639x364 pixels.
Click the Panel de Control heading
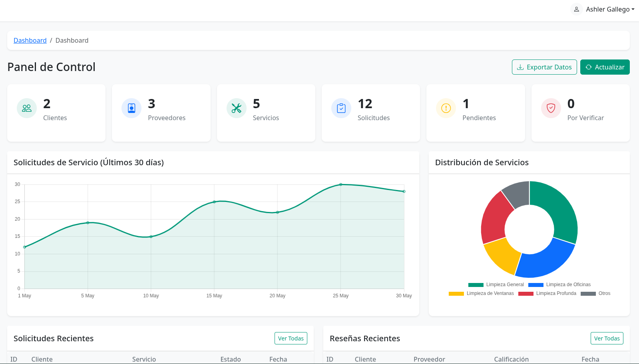click(x=51, y=67)
